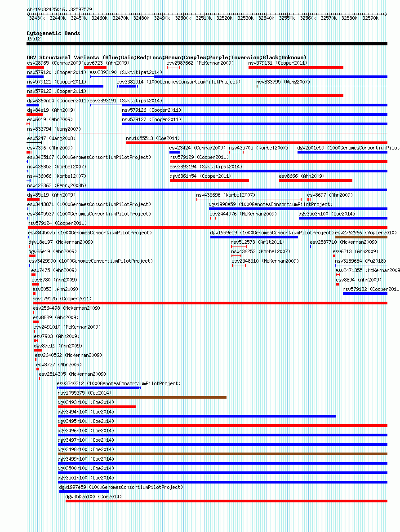Open nsv833794 (Wong2007) variant label

[x=53, y=129]
